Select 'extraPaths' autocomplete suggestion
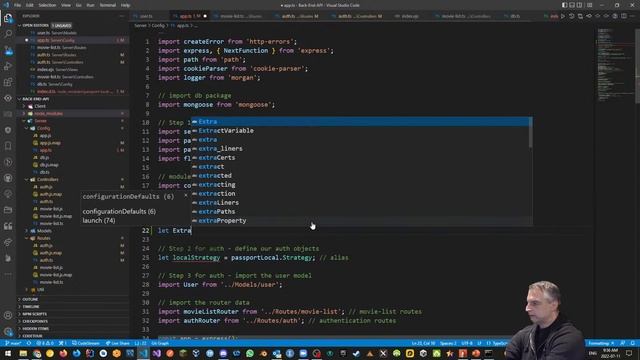 [x=360, y=211]
